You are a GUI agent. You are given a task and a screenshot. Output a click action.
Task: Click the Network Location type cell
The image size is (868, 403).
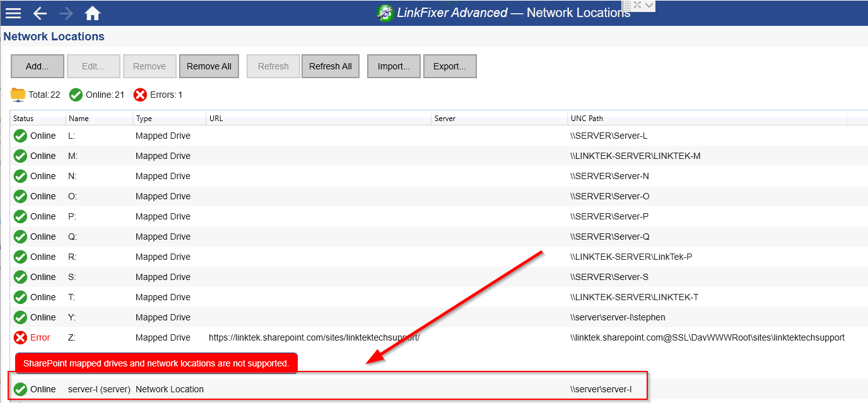click(170, 389)
